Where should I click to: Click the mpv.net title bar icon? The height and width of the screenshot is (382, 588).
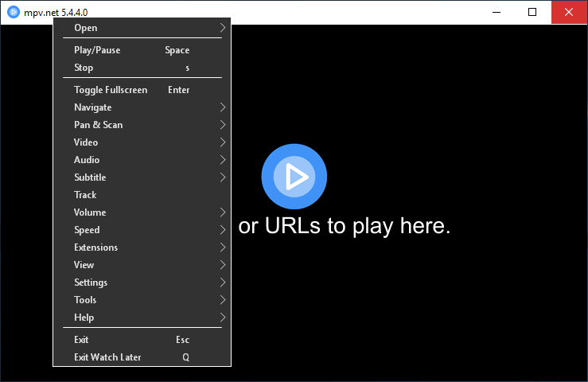[13, 12]
